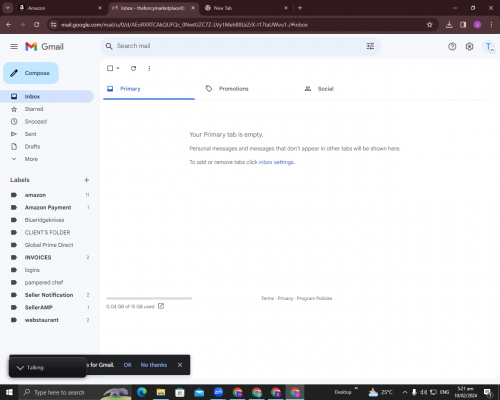Image resolution: width=500 pixels, height=400 pixels.
Task: Open Zoom from taskbar
Action: pyautogui.click(x=218, y=392)
